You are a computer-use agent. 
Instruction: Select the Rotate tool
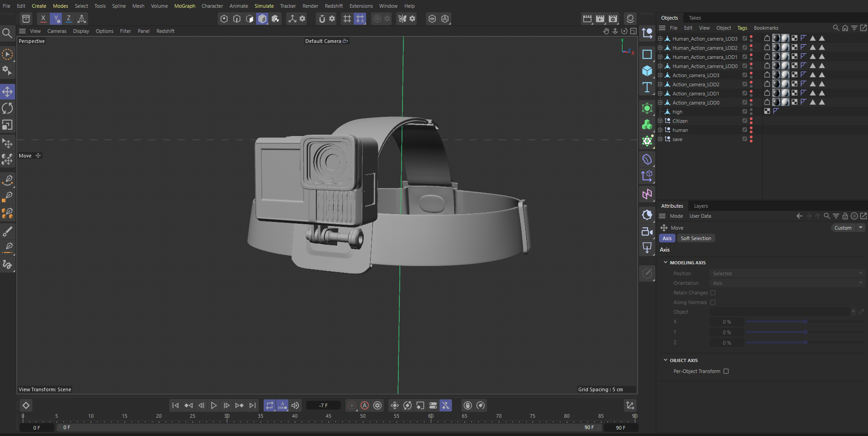point(7,108)
